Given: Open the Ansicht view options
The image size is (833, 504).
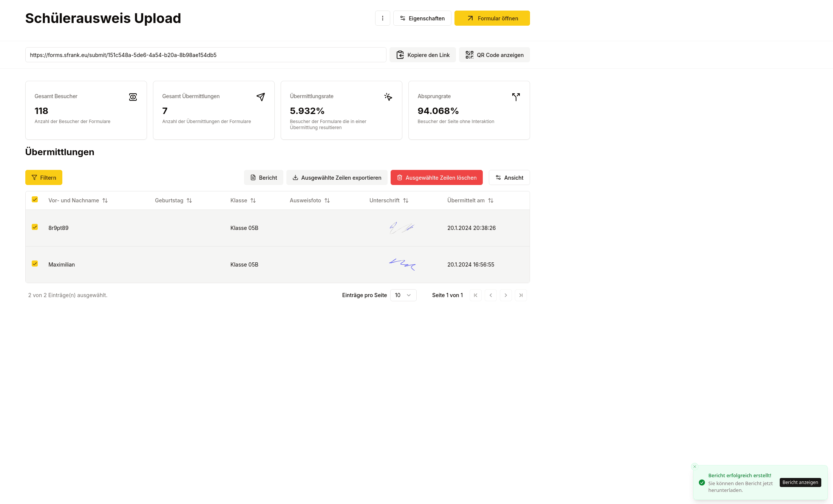Looking at the screenshot, I should coord(509,177).
